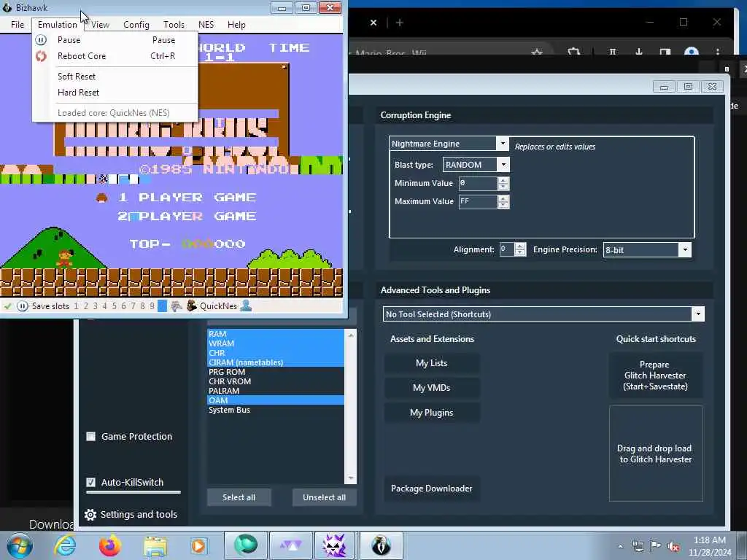Decrease Maximum Value with down arrow

click(503, 205)
